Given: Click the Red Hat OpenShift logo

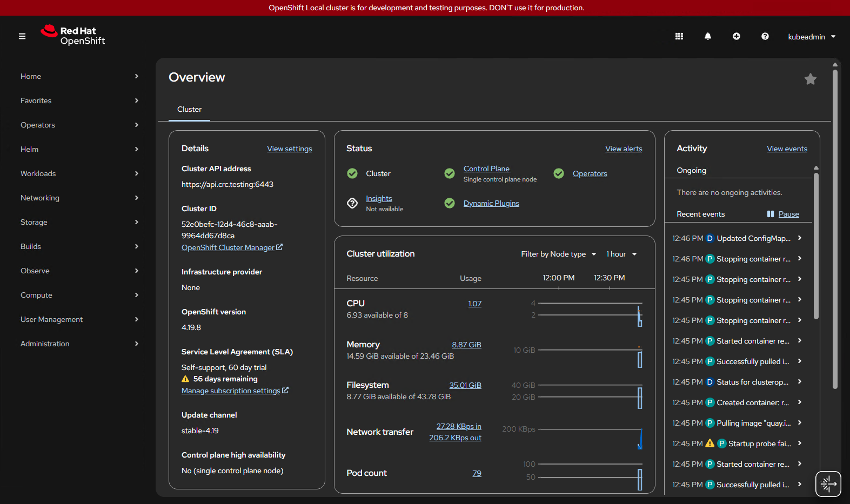Looking at the screenshot, I should (x=73, y=35).
